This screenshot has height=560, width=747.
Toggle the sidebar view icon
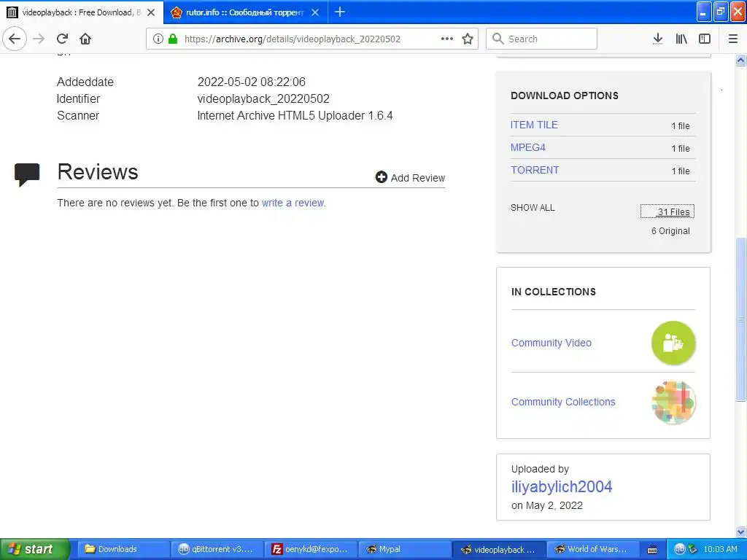click(705, 39)
